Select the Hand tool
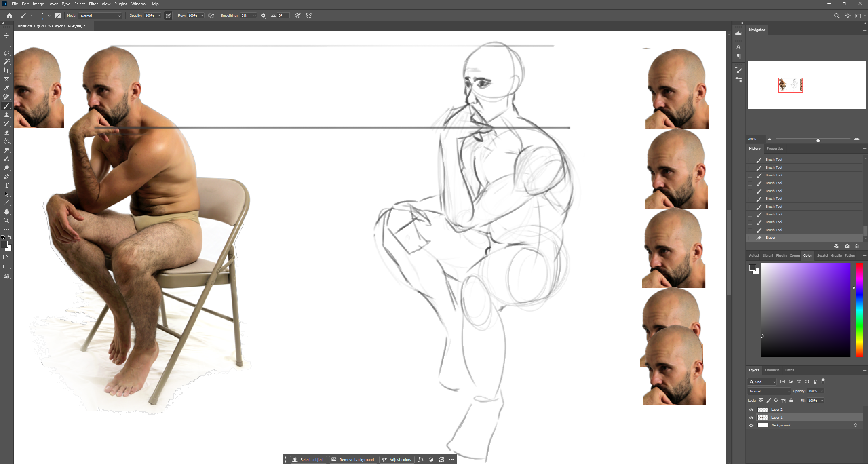The image size is (868, 464). [6, 212]
